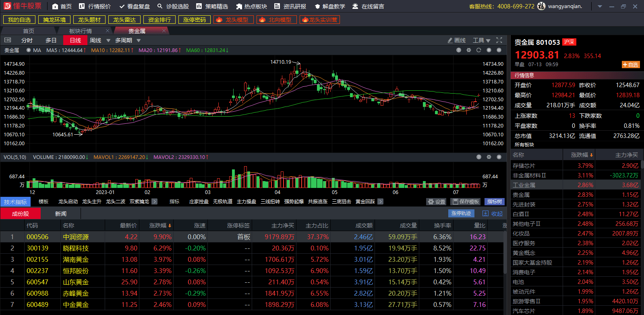Toggle the MA indicator radio button

(x=29, y=50)
